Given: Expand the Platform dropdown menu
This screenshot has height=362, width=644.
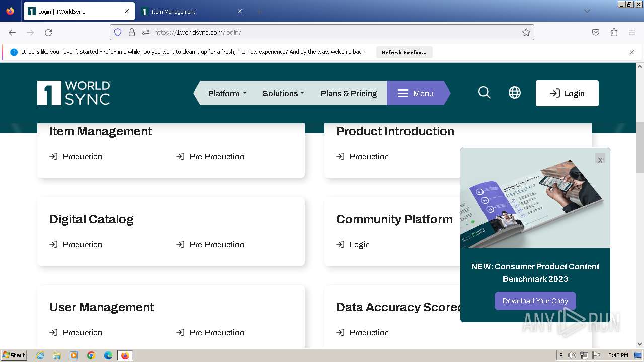Looking at the screenshot, I should click(x=227, y=93).
